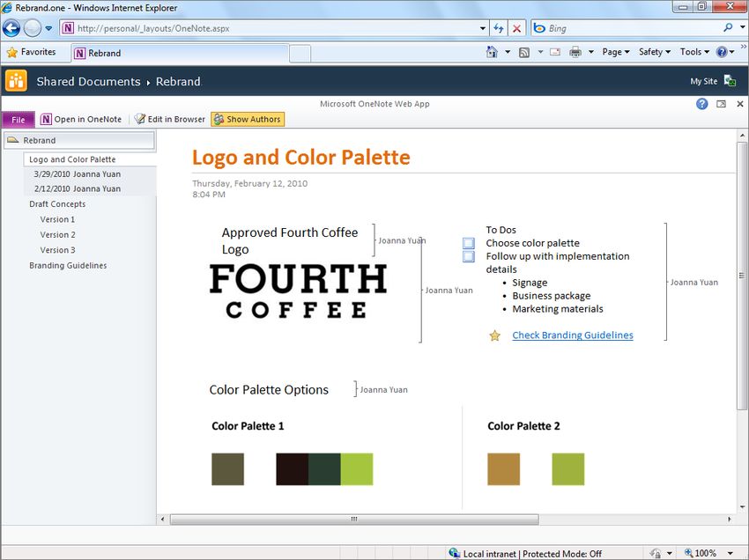This screenshot has height=560, width=749.
Task: Open the search provider dropdown arrow
Action: (x=742, y=27)
